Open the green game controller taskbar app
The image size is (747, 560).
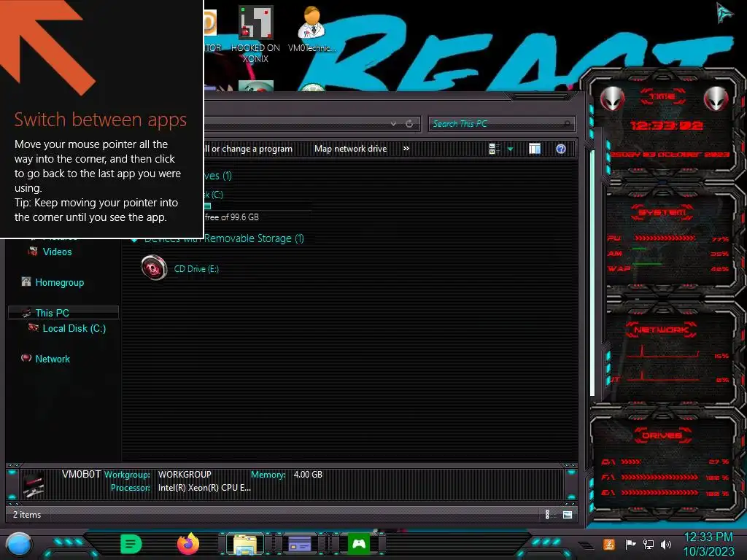tap(358, 544)
